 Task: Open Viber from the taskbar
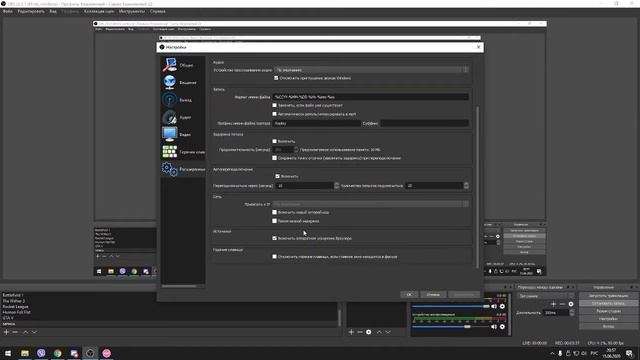(41, 353)
